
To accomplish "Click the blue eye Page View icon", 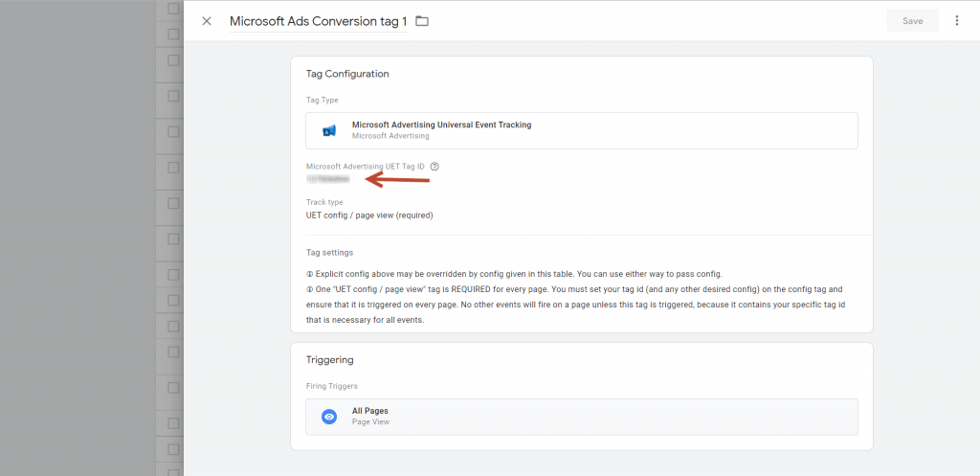I will click(329, 417).
